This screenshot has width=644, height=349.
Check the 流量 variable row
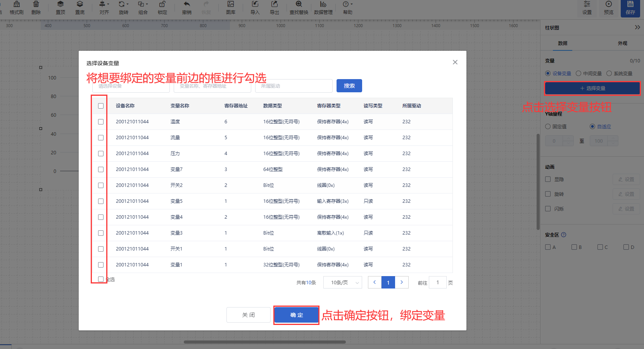point(101,138)
